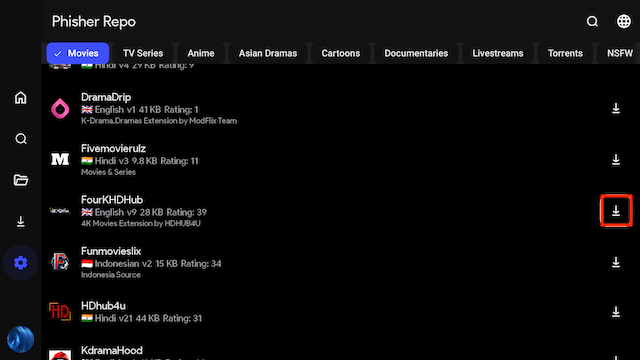Click the HDhub4u extension name
This screenshot has width=640, height=360.
[103, 306]
